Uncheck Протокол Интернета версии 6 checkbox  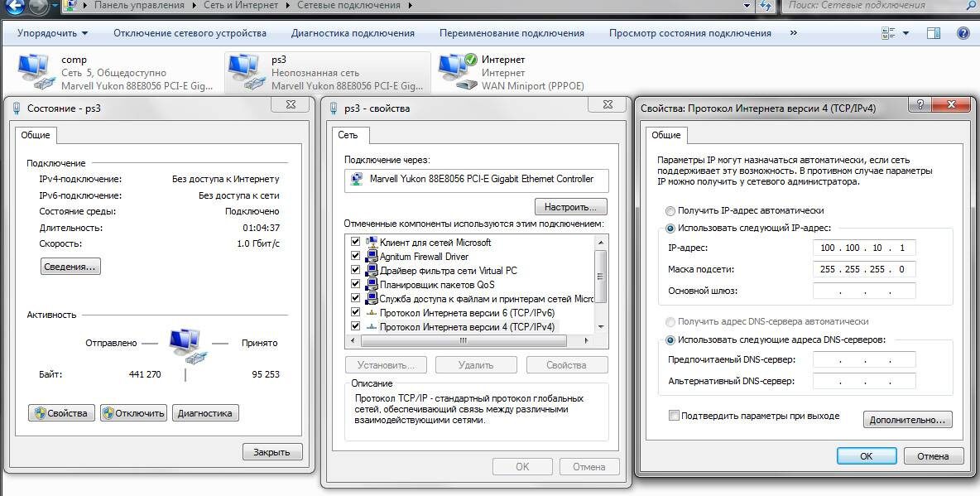click(x=356, y=311)
